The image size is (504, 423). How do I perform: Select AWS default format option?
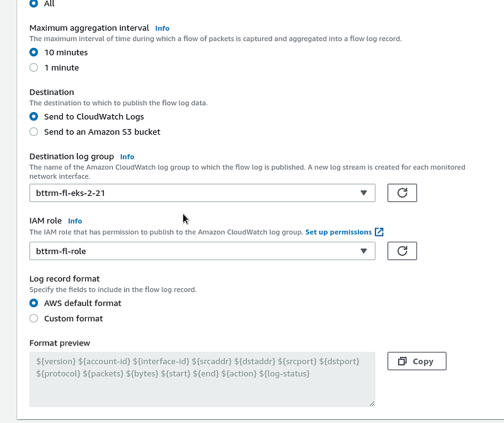point(34,303)
